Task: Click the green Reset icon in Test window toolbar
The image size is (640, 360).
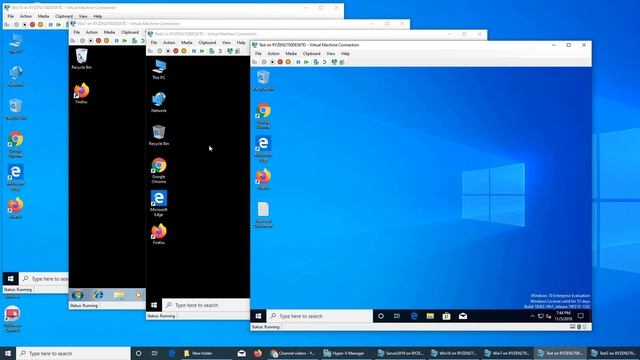Action: click(306, 62)
